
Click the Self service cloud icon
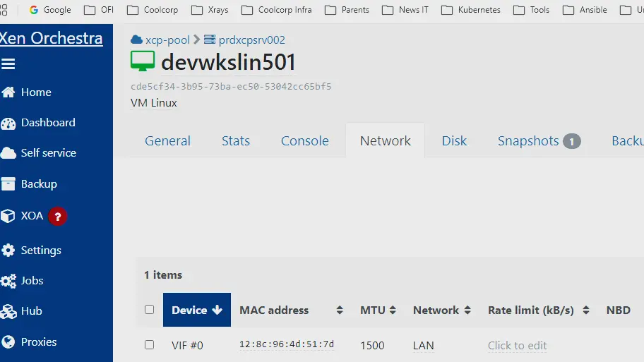pos(8,153)
